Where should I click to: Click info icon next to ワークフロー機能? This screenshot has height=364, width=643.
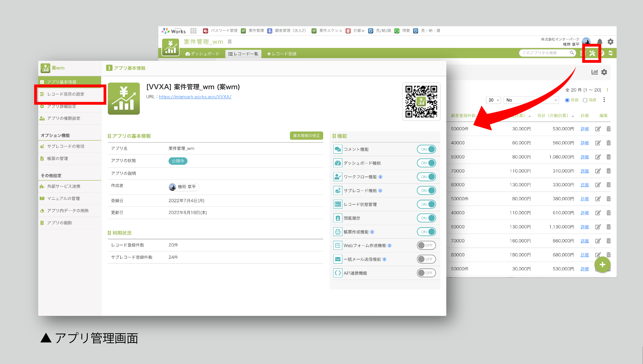(x=380, y=177)
